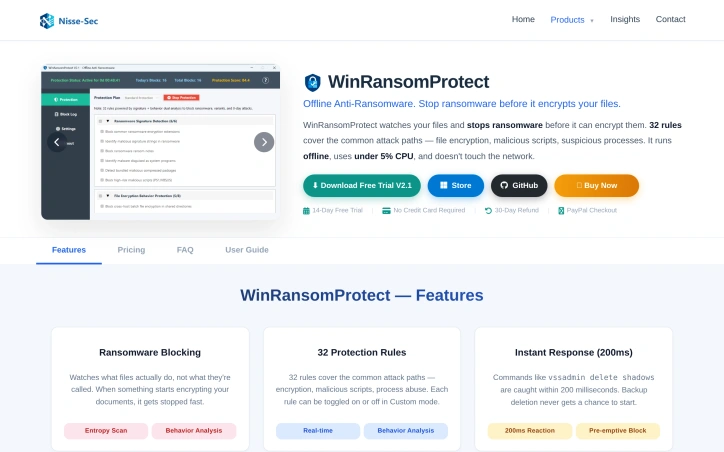The height and width of the screenshot is (452, 724).
Task: Open the Products dropdown arrow
Action: (592, 21)
